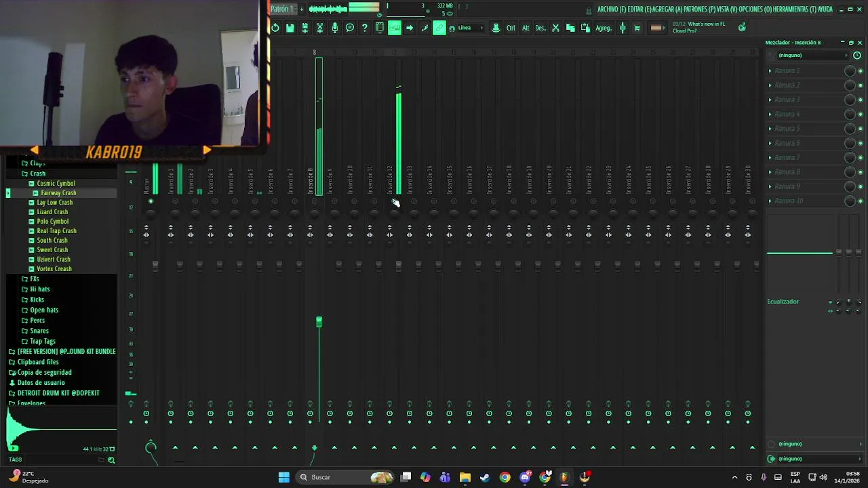Image resolution: width=868 pixels, height=488 pixels.
Task: Toggle Ranura 8 enable LED
Action: [x=861, y=172]
